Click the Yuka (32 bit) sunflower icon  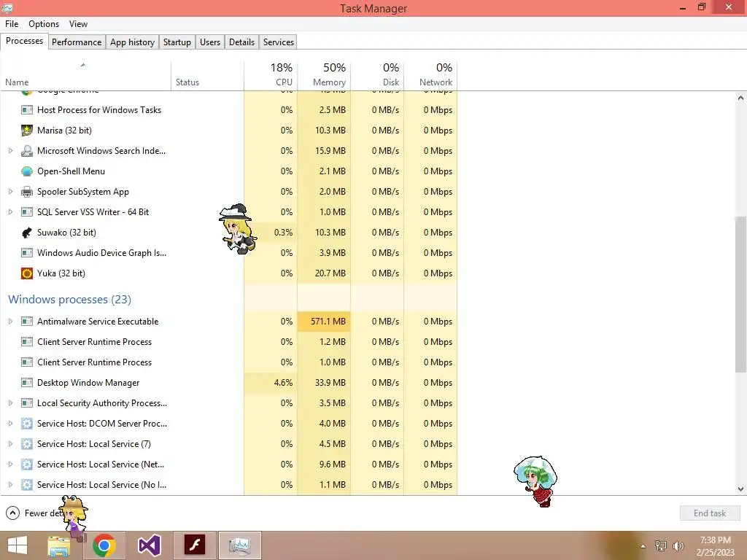[x=27, y=273]
